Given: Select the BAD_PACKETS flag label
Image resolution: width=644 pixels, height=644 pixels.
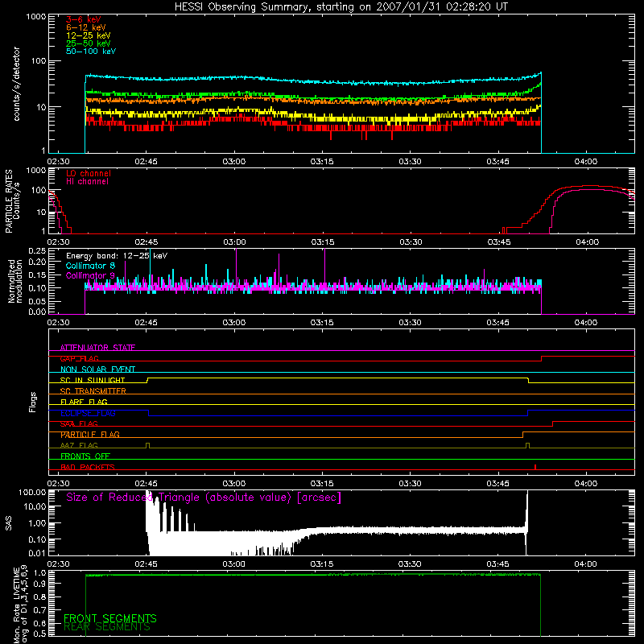Looking at the screenshot, I should [88, 467].
